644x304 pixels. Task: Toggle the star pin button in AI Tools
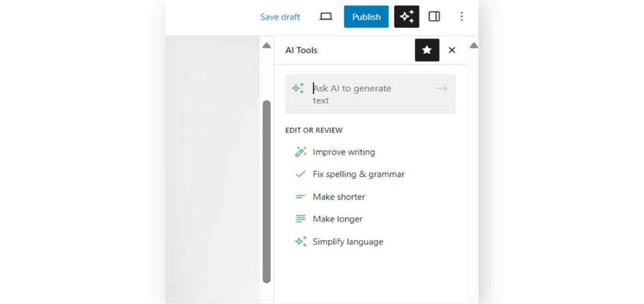pyautogui.click(x=427, y=50)
